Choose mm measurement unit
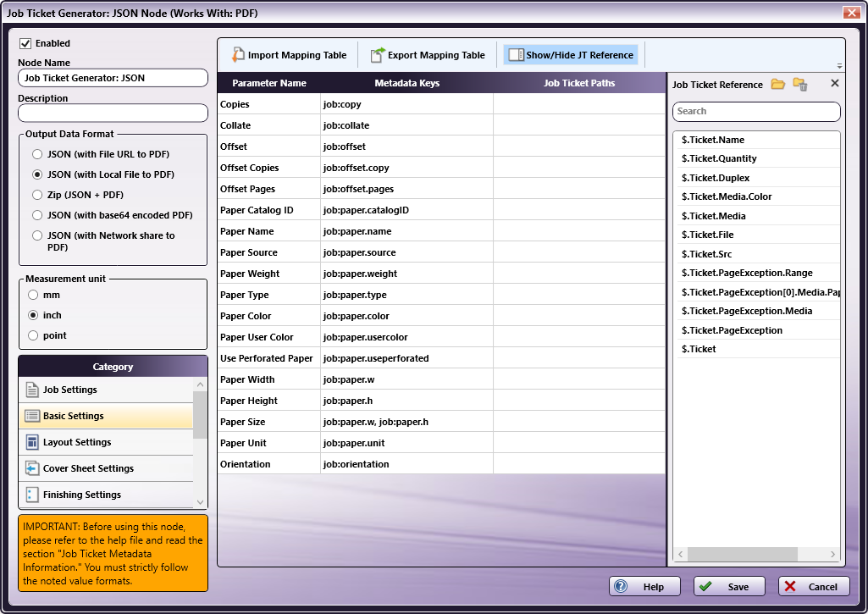Screen dimensions: 868x614 click(x=33, y=295)
